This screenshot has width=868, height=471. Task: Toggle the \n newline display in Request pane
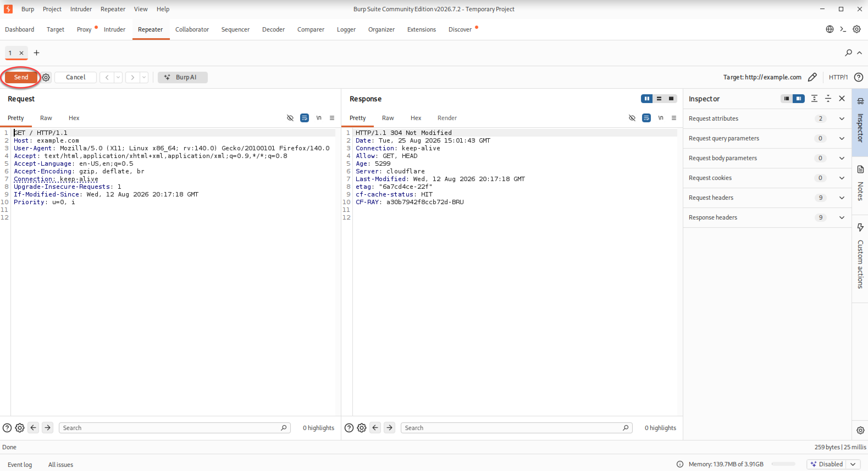point(319,118)
